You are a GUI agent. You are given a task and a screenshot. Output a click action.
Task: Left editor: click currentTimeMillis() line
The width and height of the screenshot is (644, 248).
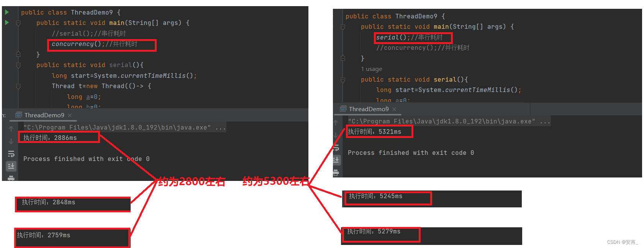coord(125,76)
